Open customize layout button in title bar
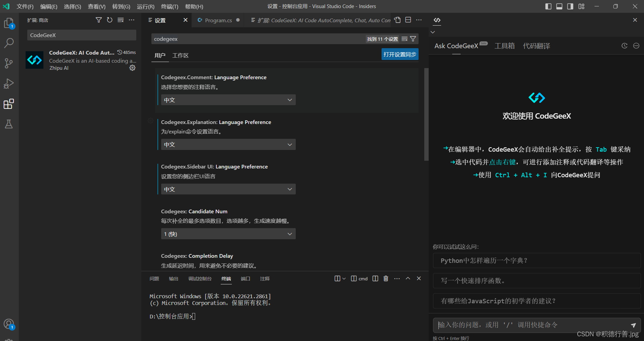Screen dimensions: 644x341 (x=581, y=6)
